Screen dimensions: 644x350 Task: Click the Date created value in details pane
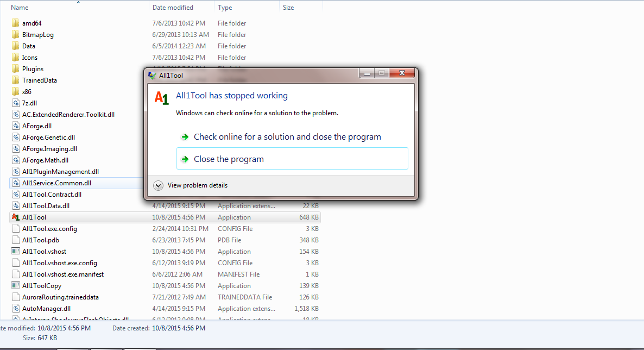click(x=179, y=328)
